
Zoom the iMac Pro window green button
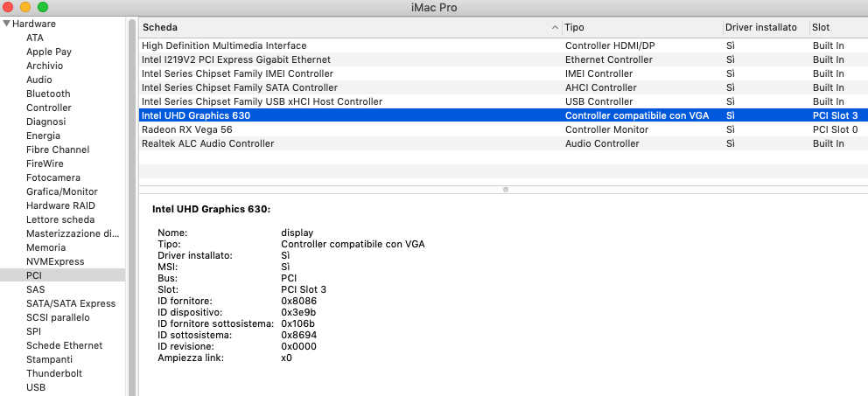tap(43, 7)
